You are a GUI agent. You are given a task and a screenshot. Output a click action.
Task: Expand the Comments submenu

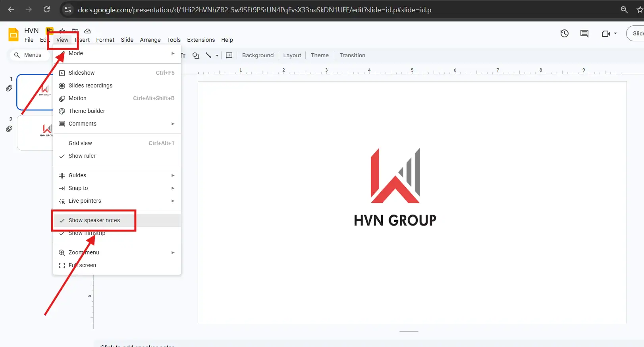coord(117,124)
